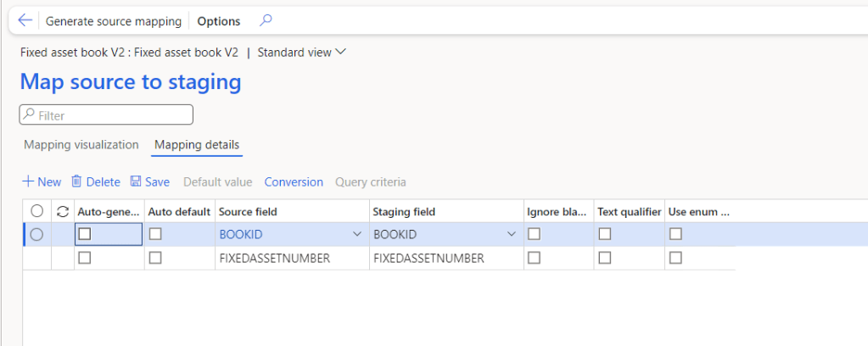This screenshot has height=346, width=868.
Task: Select the BOOKID row radio selector
Action: 36,235
